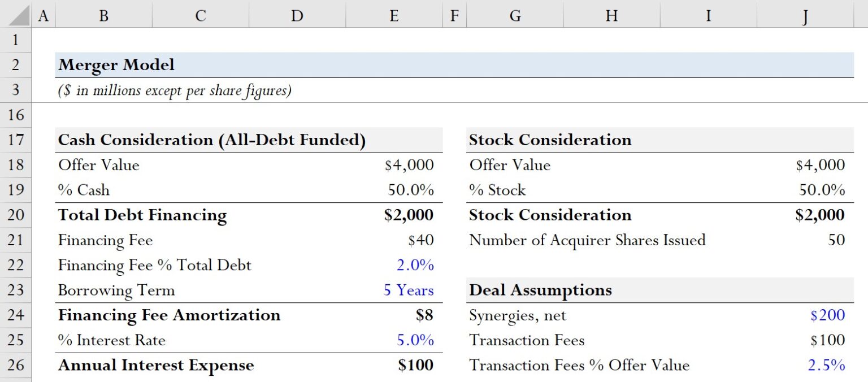This screenshot has height=382, width=868.
Task: Select the 2.5% transaction fees percentage cell
Action: coord(805,365)
